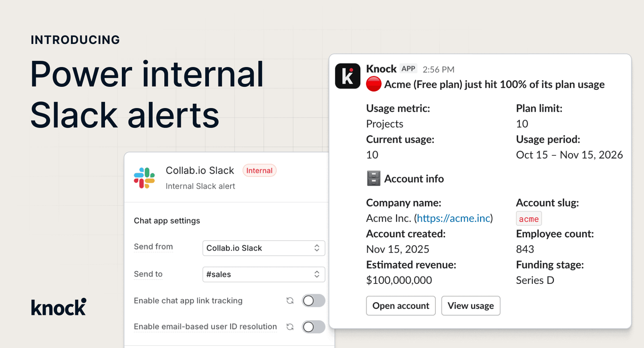644x348 pixels.
Task: Click the Enable email-based user ID resolution label
Action: coord(205,327)
